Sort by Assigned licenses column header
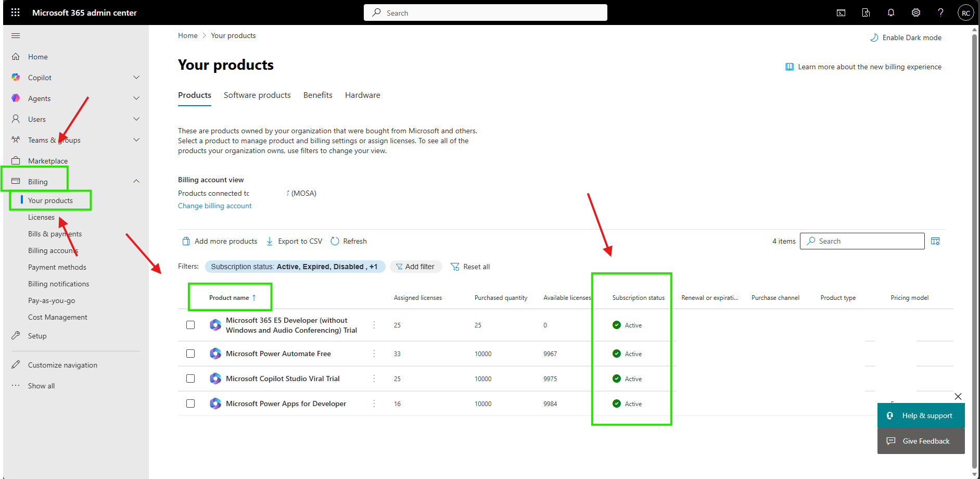The height and width of the screenshot is (479, 980). click(418, 298)
